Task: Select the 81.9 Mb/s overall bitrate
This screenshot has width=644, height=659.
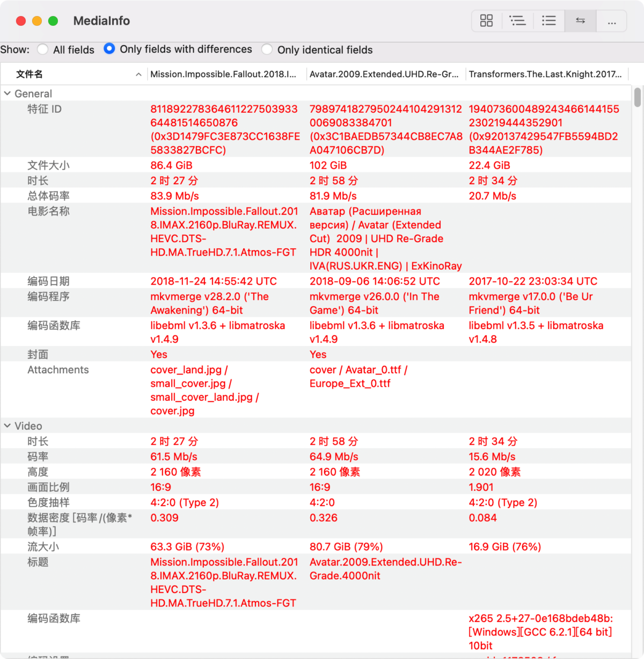Action: (333, 196)
